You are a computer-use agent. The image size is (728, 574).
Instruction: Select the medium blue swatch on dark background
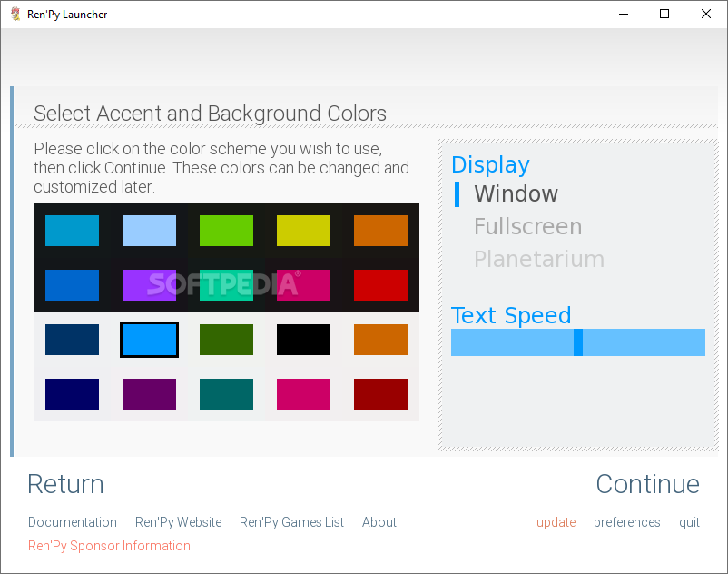tap(72, 285)
